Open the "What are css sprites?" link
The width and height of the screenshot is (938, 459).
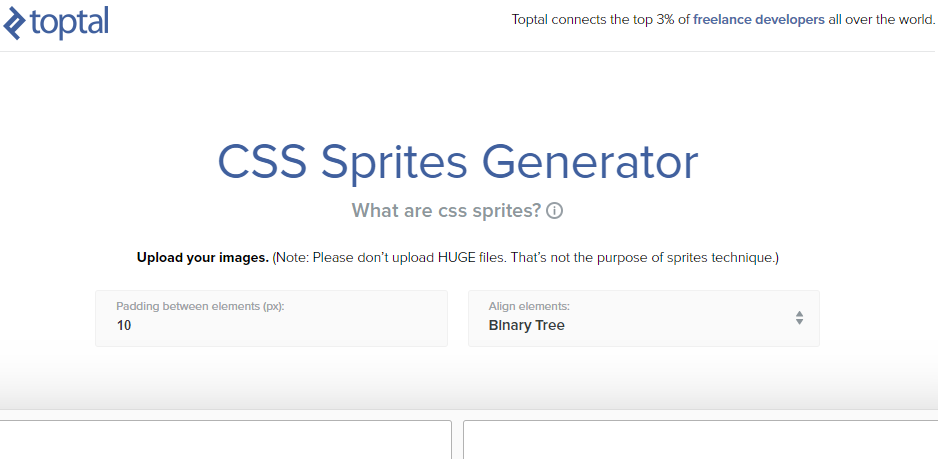tap(446, 211)
